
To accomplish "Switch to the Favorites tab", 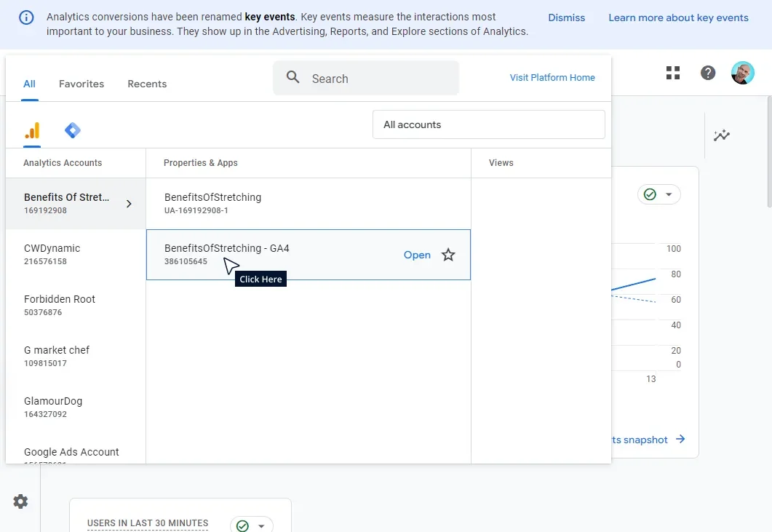I will (81, 84).
